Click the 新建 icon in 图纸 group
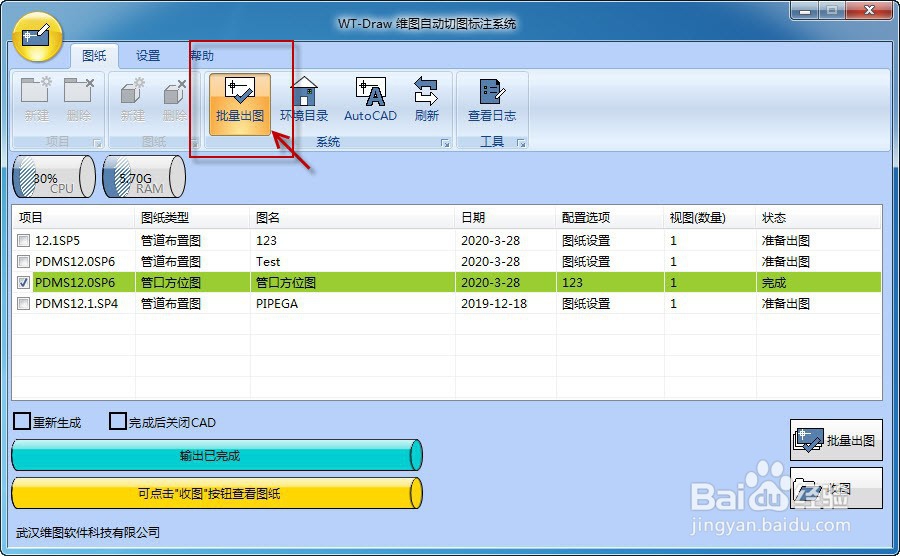This screenshot has height=556, width=900. (133, 99)
